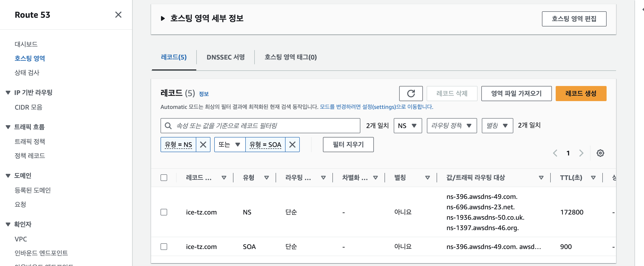This screenshot has width=644, height=266.
Task: Open the NS record type dropdown
Action: click(x=407, y=125)
